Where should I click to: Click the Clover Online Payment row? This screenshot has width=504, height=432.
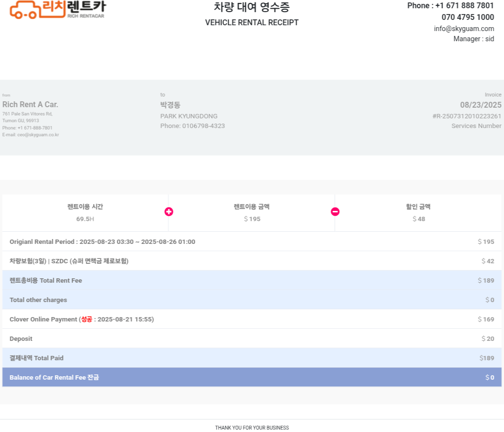coord(252,319)
